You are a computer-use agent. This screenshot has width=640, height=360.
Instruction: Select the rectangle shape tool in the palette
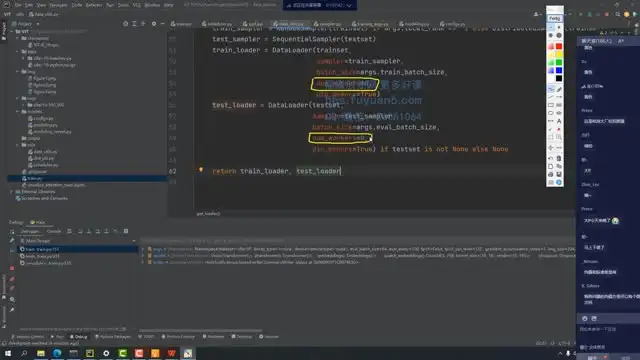click(551, 105)
